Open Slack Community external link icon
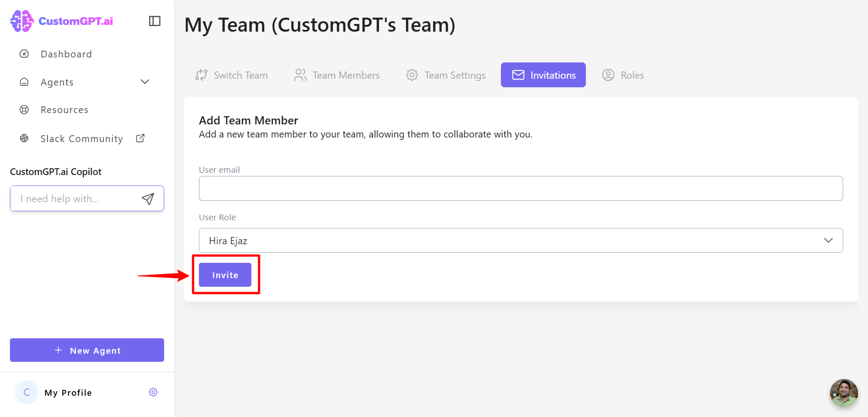This screenshot has height=417, width=868. tap(140, 138)
